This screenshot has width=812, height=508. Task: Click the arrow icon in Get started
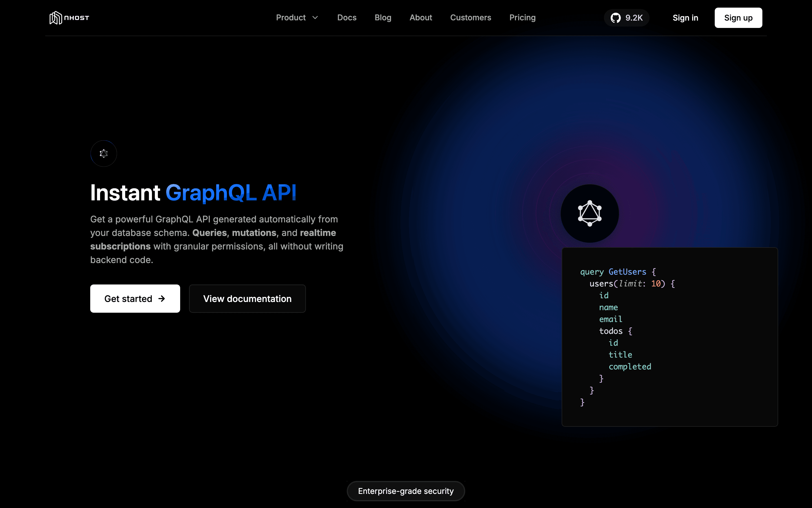click(162, 299)
